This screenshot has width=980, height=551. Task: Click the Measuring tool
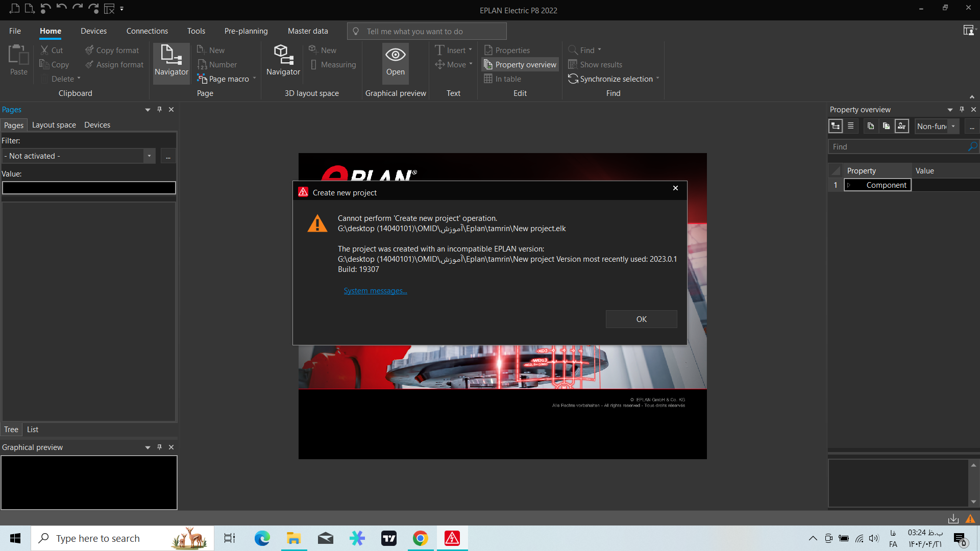click(333, 64)
